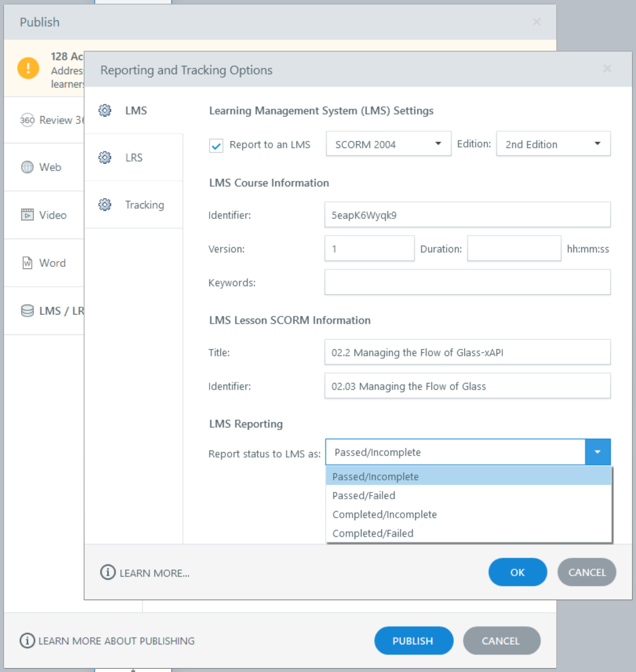The width and height of the screenshot is (636, 672).
Task: Click the Publish button
Action: 414,641
